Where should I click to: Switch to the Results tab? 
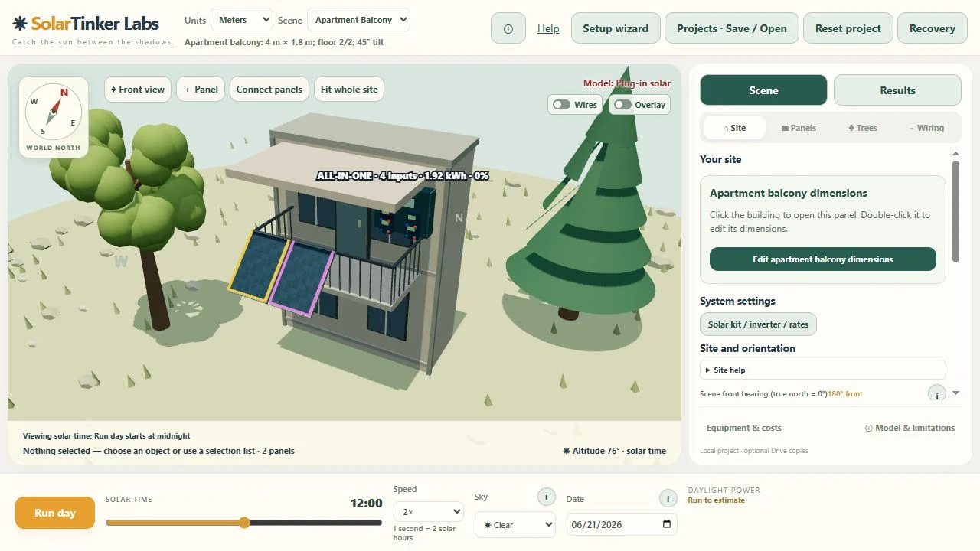pos(897,90)
